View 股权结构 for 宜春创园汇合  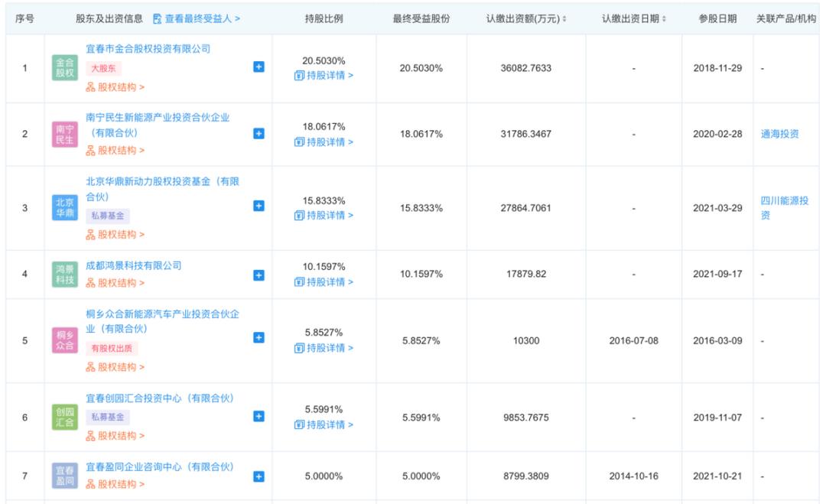pyautogui.click(x=115, y=435)
